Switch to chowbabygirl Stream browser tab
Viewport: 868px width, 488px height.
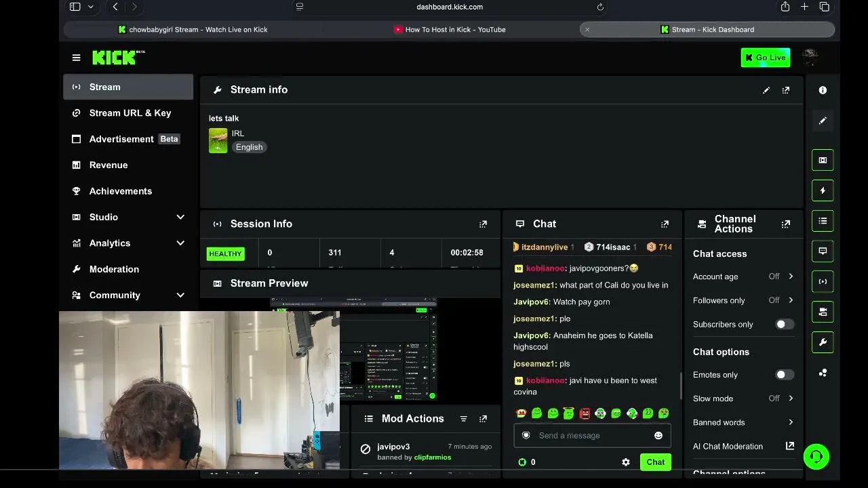pyautogui.click(x=193, y=30)
